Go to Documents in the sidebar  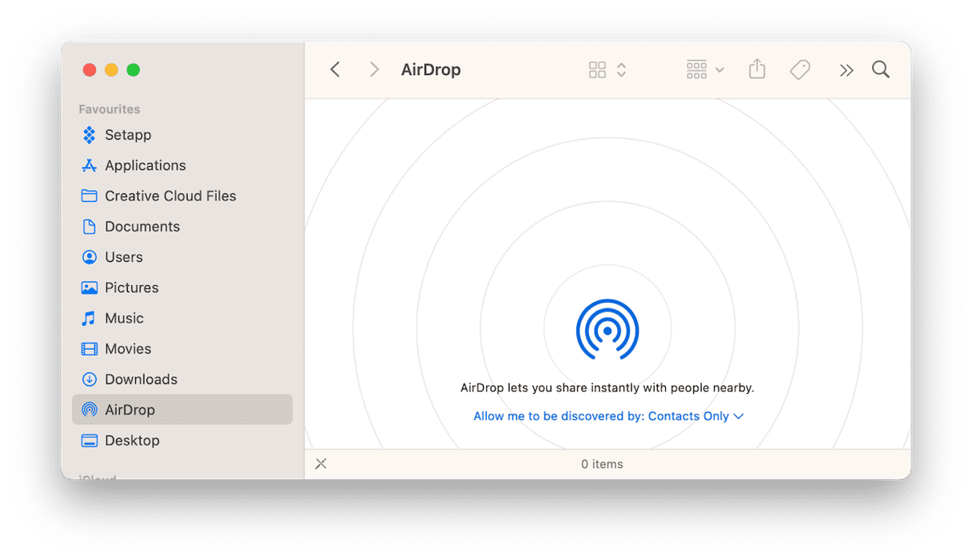141,227
